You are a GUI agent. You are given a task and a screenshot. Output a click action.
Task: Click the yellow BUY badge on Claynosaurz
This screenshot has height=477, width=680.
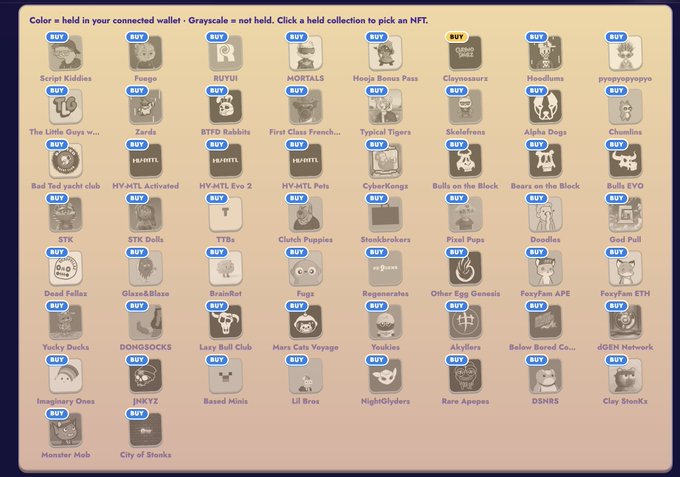456,37
